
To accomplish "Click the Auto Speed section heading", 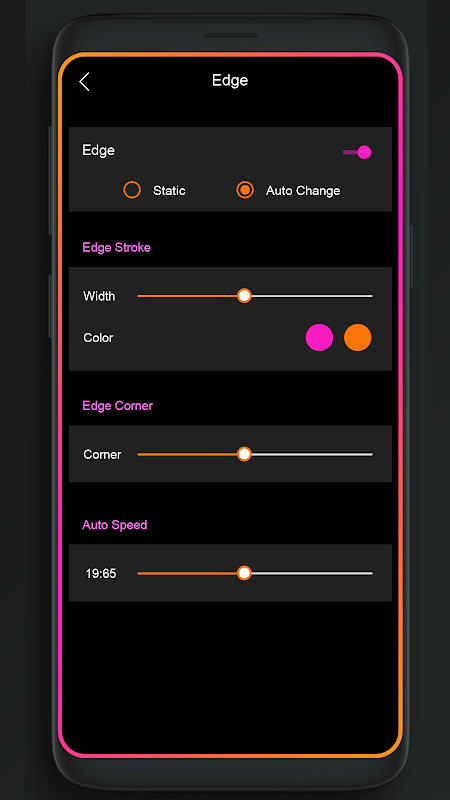I will tap(115, 525).
